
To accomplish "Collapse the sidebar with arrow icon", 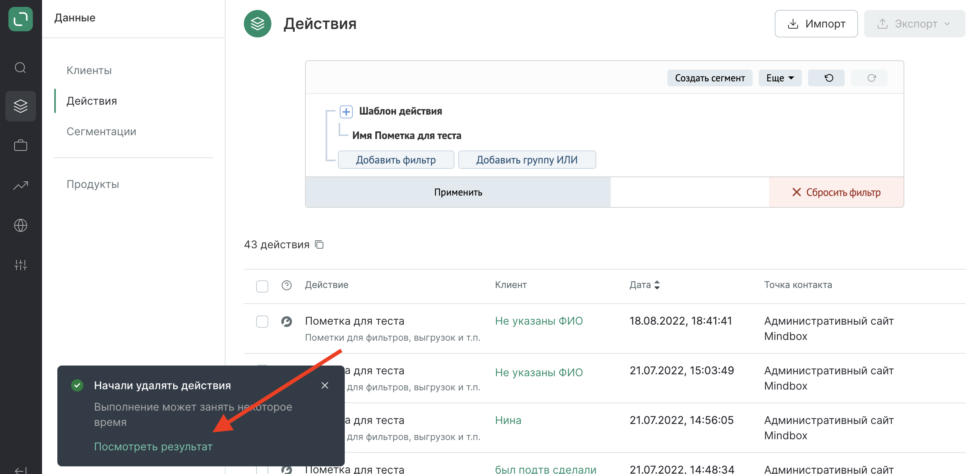I will click(x=21, y=470).
